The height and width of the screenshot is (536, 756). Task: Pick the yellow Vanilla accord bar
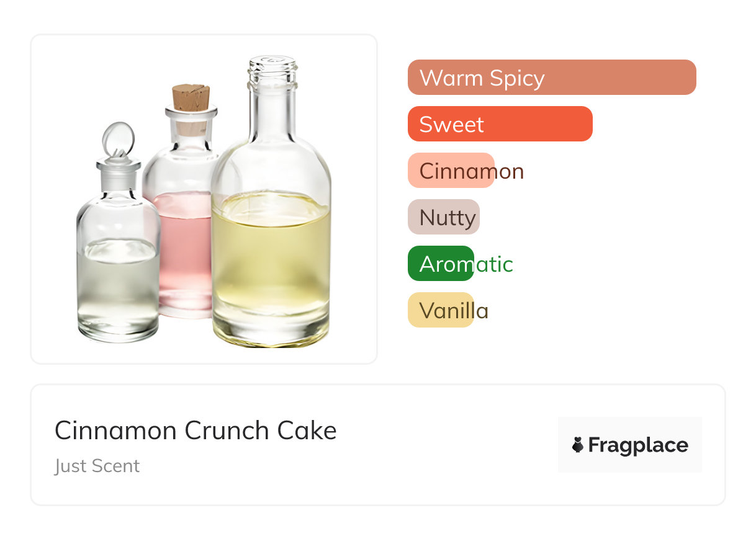click(441, 310)
